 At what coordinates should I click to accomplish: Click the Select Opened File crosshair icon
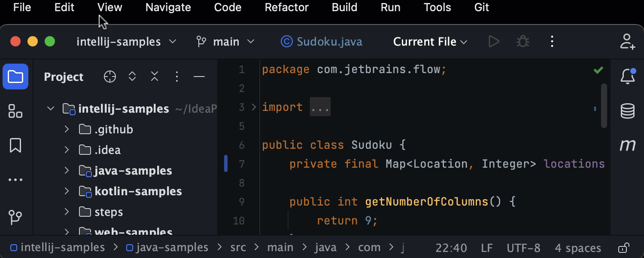(110, 77)
